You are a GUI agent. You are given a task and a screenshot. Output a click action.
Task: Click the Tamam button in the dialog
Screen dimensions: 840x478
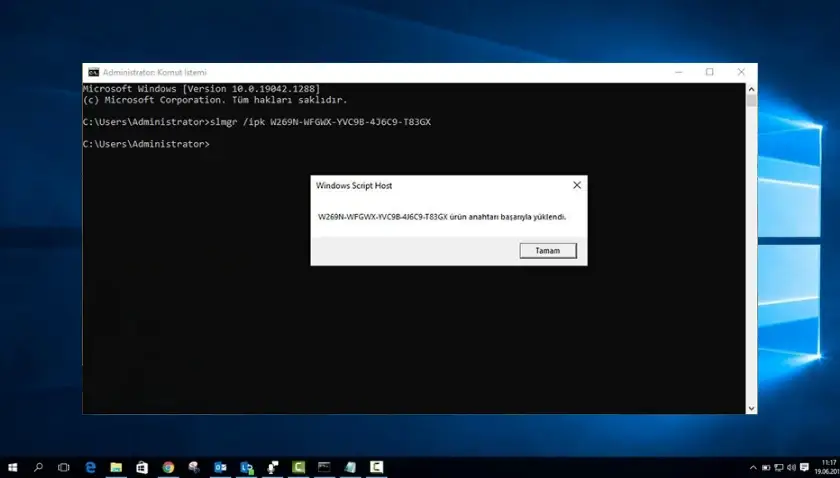[x=548, y=250]
